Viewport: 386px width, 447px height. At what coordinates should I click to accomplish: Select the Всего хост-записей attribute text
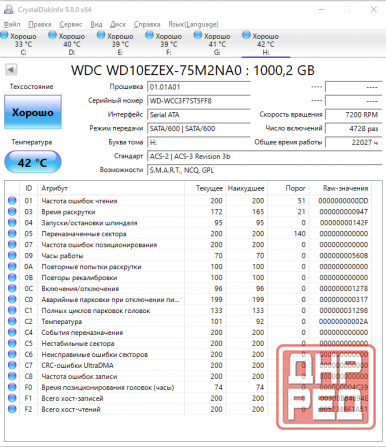click(72, 399)
